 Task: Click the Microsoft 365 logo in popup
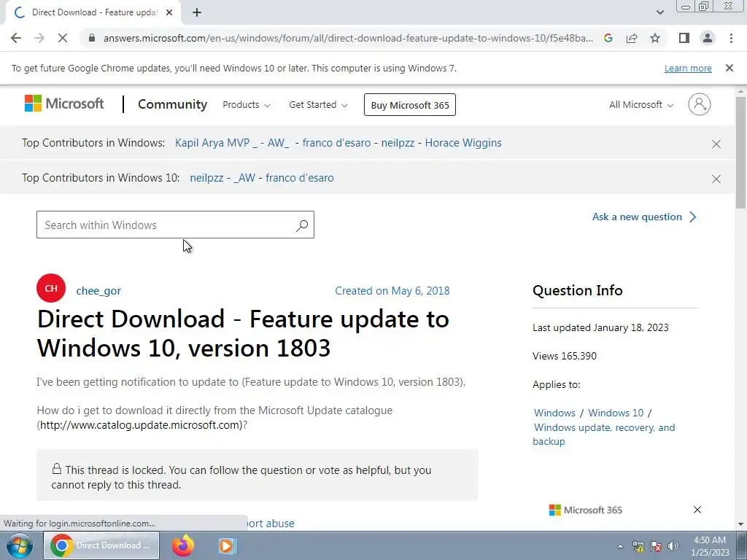[x=586, y=510]
